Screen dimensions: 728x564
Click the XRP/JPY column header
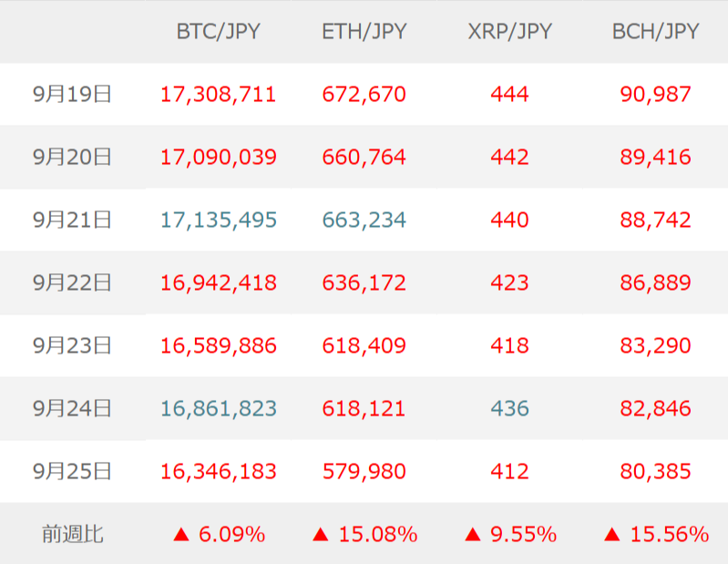509,32
